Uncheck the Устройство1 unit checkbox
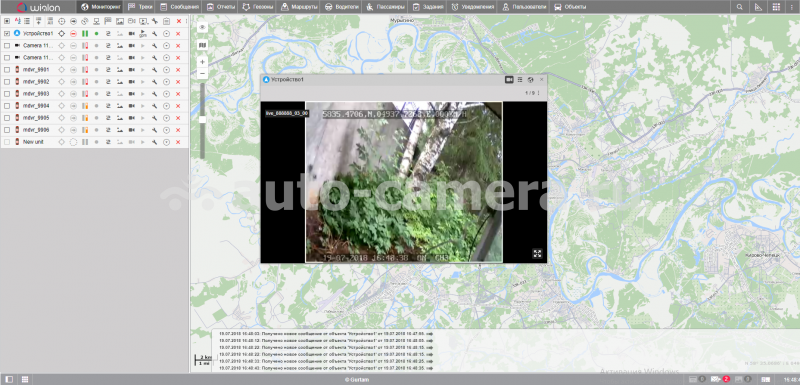This screenshot has width=800, height=385. (7, 33)
